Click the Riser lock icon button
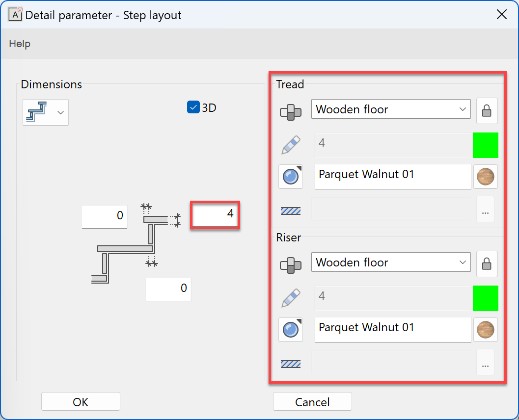This screenshot has width=519, height=420. (487, 263)
